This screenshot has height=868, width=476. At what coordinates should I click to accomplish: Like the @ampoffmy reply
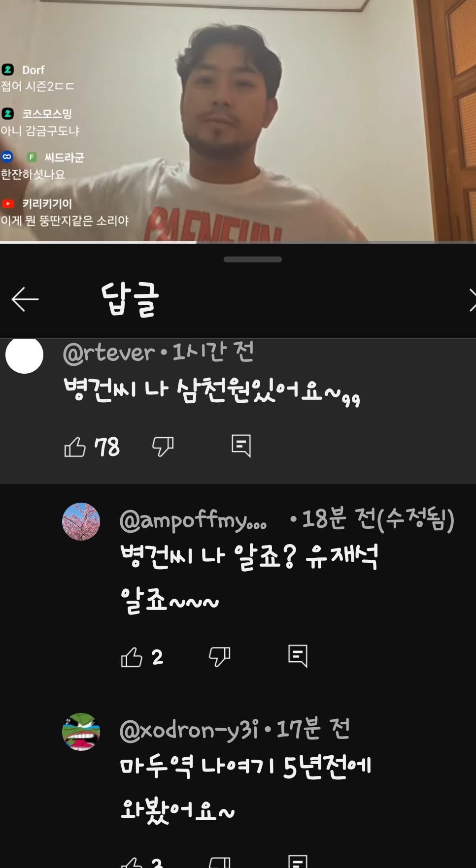(132, 657)
